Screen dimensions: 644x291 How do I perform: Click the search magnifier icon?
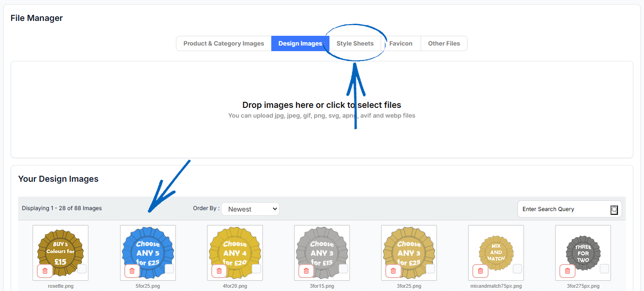(614, 210)
